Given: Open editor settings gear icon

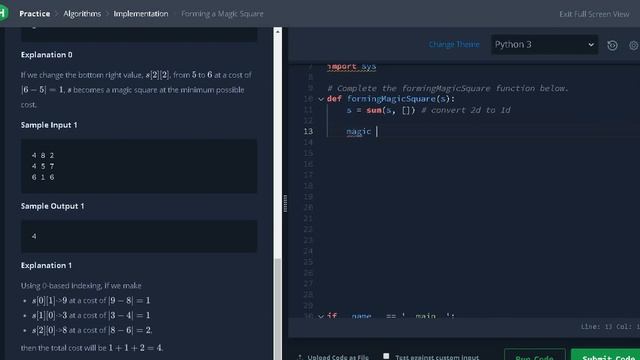Looking at the screenshot, I should tap(634, 45).
